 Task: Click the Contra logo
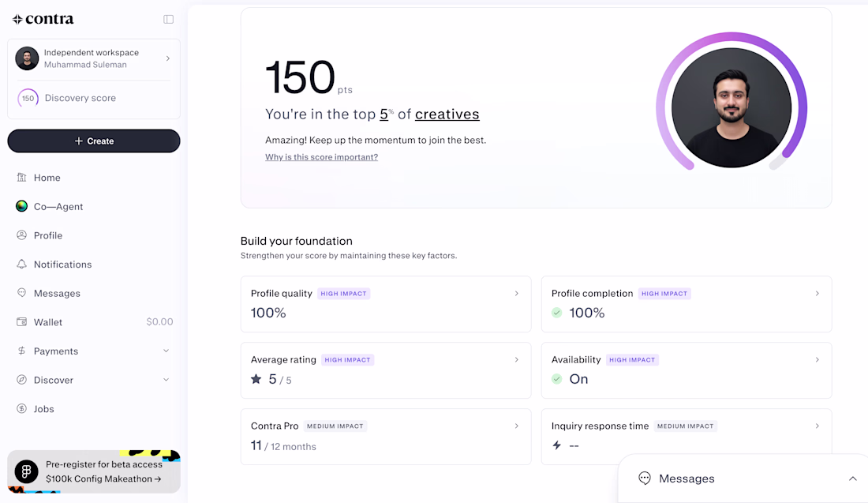pos(43,19)
